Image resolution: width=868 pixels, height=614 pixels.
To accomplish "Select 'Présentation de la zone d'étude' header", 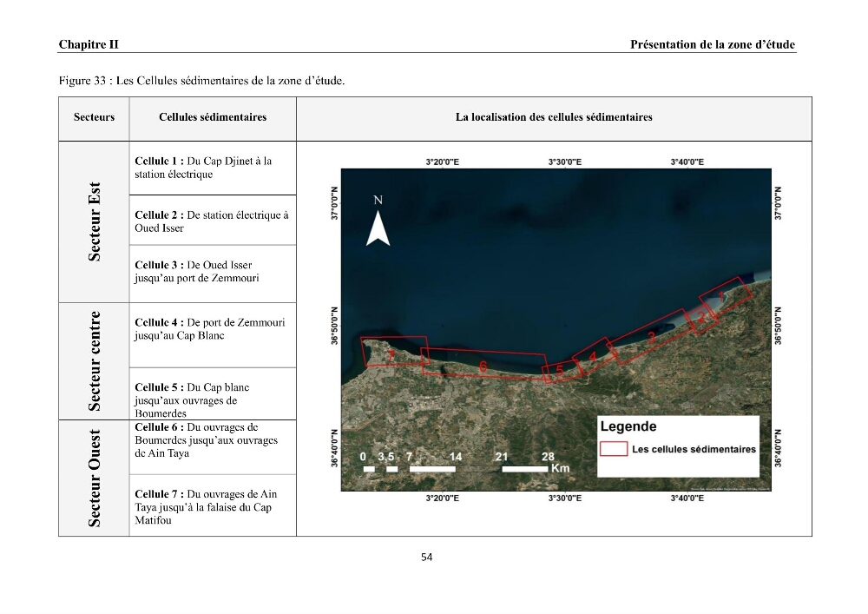I will (713, 44).
